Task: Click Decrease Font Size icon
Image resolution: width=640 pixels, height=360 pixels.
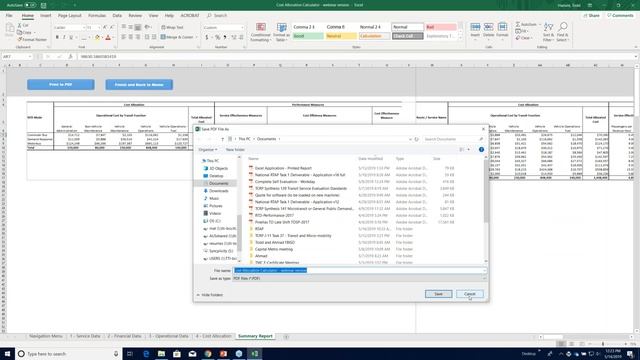Action: tap(112, 27)
